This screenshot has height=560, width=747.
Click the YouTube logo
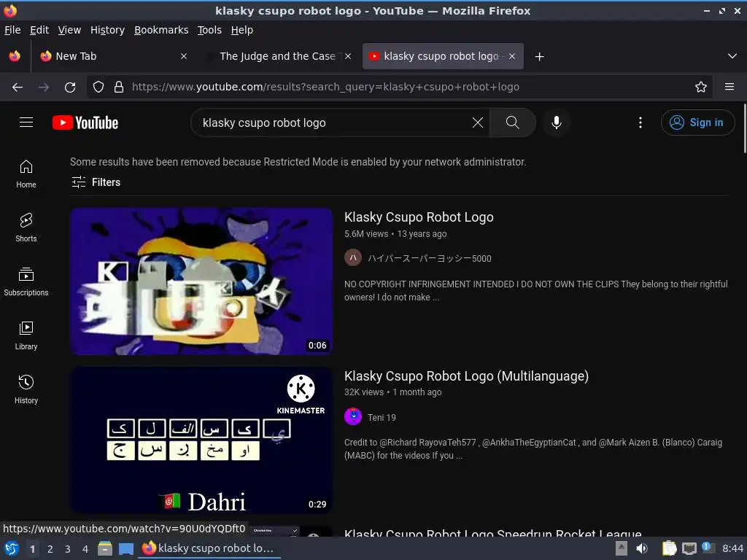point(85,122)
